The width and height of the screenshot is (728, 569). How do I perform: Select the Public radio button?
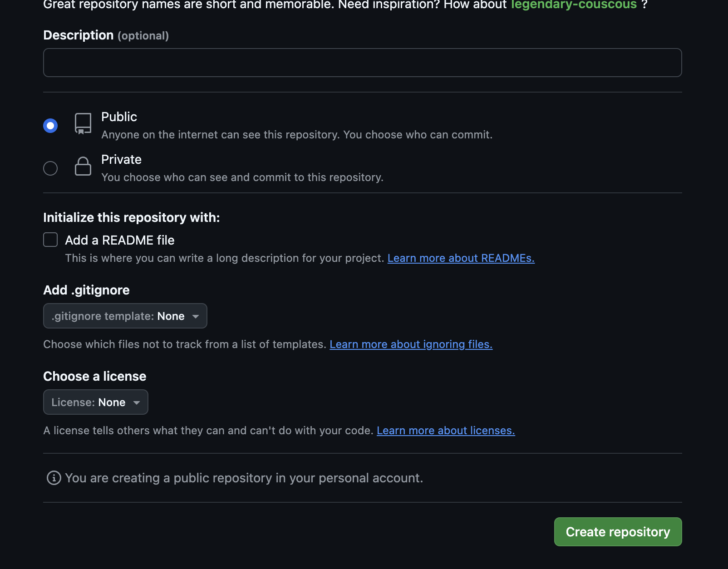[x=50, y=125]
